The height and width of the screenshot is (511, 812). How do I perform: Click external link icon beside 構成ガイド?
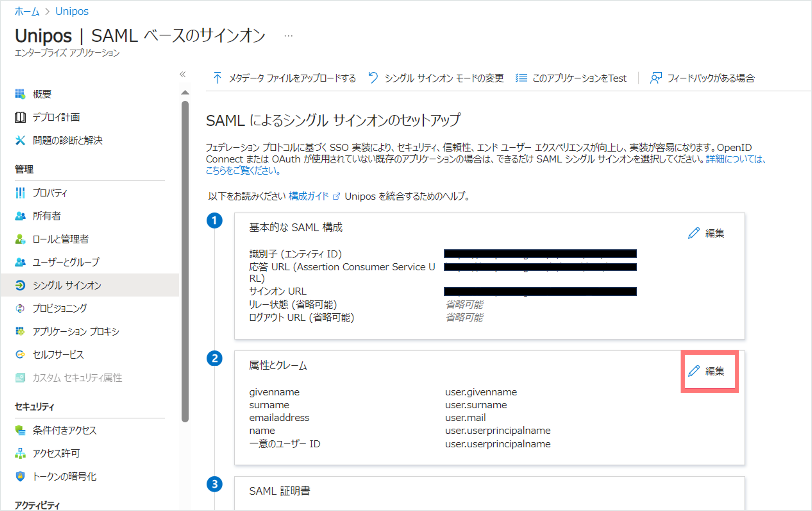[x=336, y=196]
